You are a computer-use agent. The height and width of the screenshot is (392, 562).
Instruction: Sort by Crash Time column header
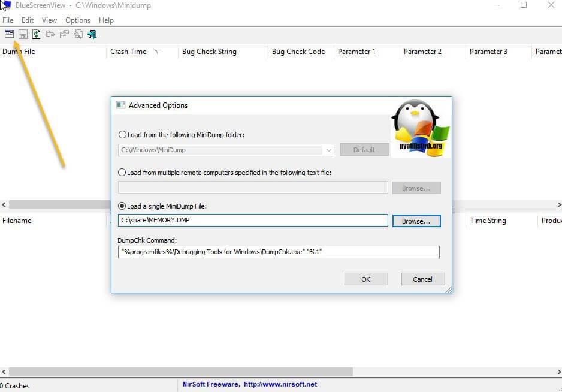[x=141, y=52]
